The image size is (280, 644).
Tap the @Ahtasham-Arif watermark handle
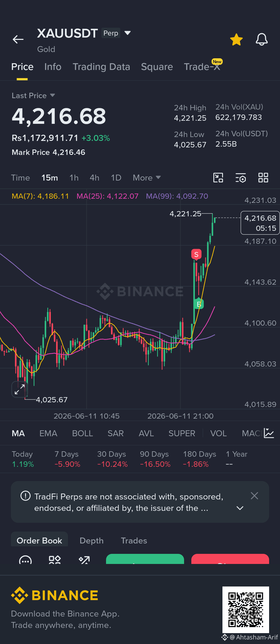coord(254,637)
